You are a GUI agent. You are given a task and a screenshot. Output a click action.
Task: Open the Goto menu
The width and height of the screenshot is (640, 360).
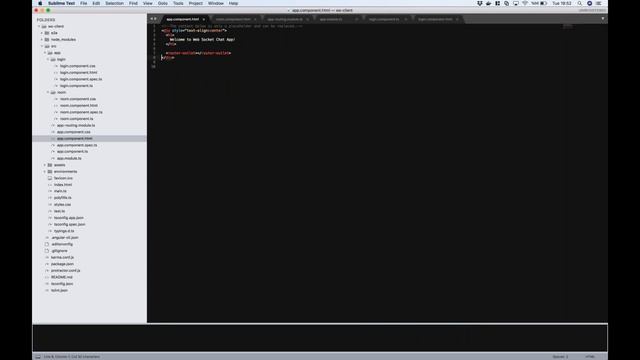point(162,3)
